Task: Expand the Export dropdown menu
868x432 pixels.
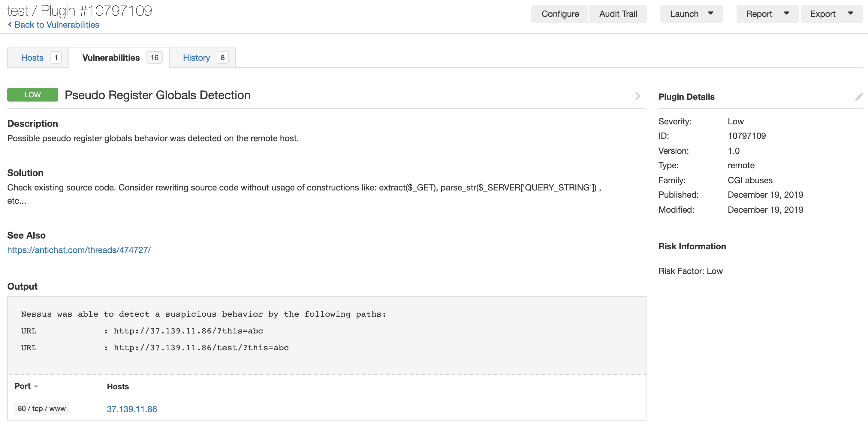Action: click(x=831, y=14)
